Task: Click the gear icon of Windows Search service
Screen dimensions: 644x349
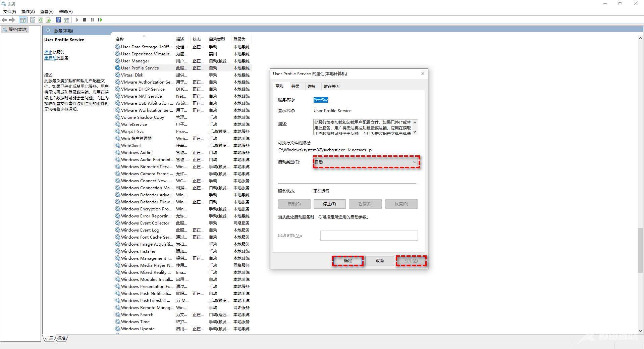Action: click(x=117, y=314)
